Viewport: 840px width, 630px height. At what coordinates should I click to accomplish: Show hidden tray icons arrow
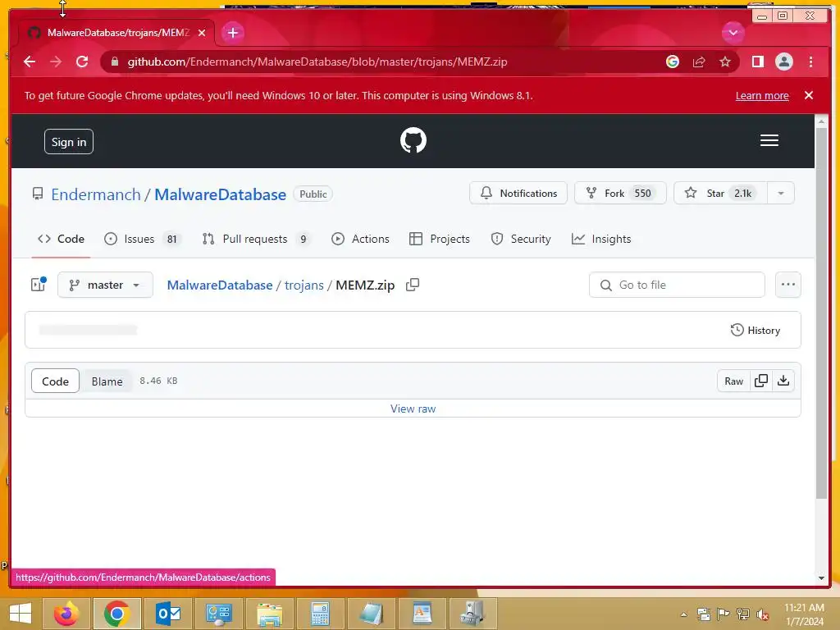(683, 614)
